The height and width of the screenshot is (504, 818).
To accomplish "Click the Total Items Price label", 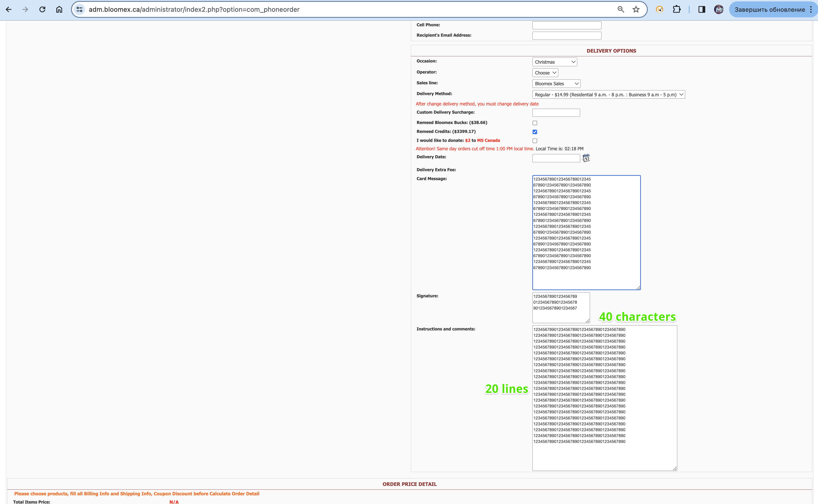I will point(32,502).
